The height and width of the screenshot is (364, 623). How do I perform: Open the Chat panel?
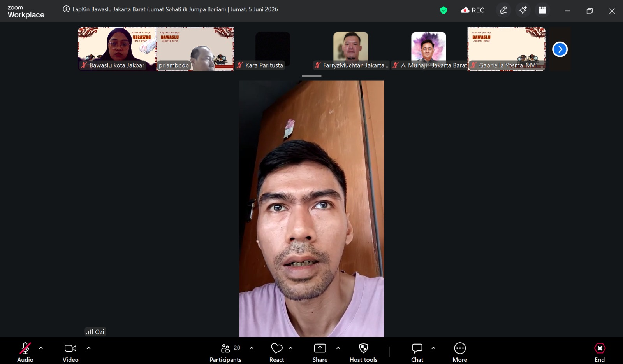point(417,352)
